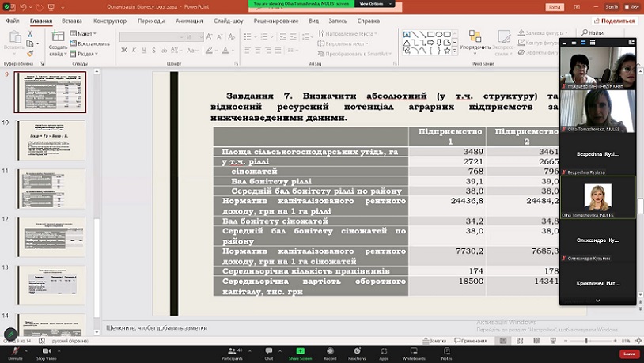Toggle Notes (Заметки) pane in status bar

pyautogui.click(x=435, y=341)
